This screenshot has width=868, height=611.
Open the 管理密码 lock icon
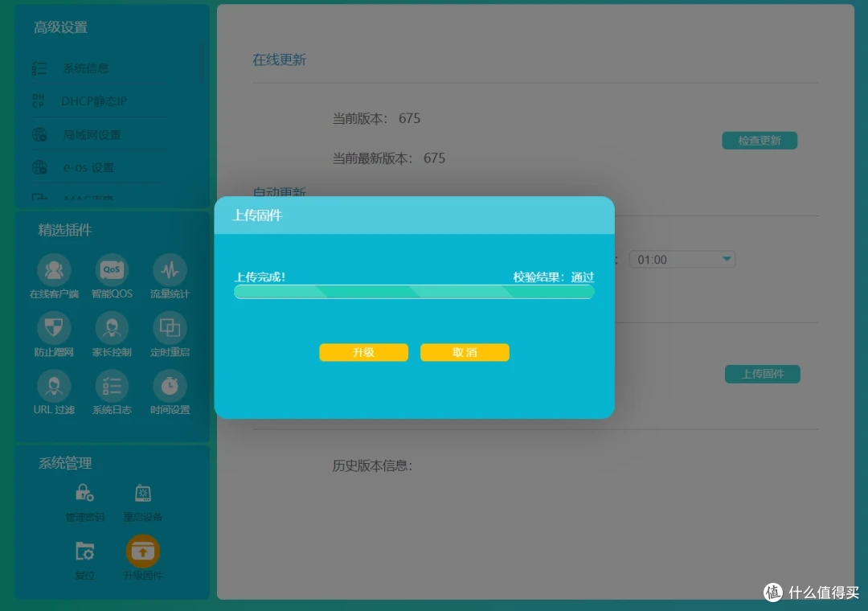click(84, 493)
